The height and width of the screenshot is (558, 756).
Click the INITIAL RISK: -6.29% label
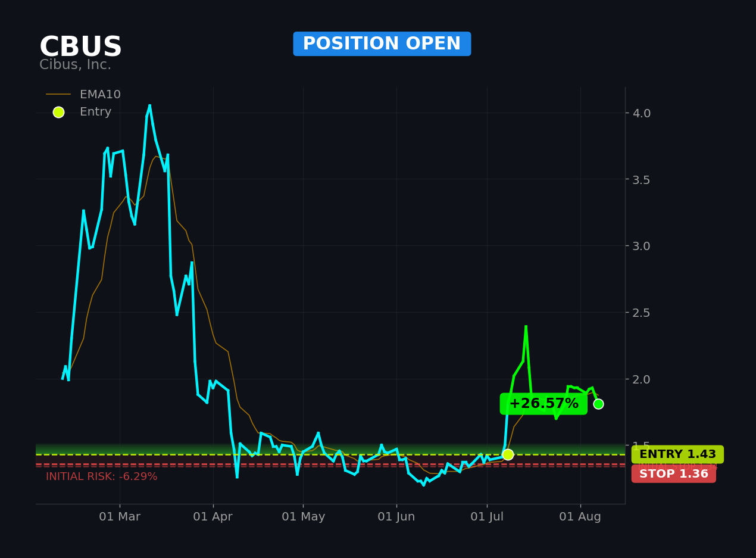pos(102,477)
